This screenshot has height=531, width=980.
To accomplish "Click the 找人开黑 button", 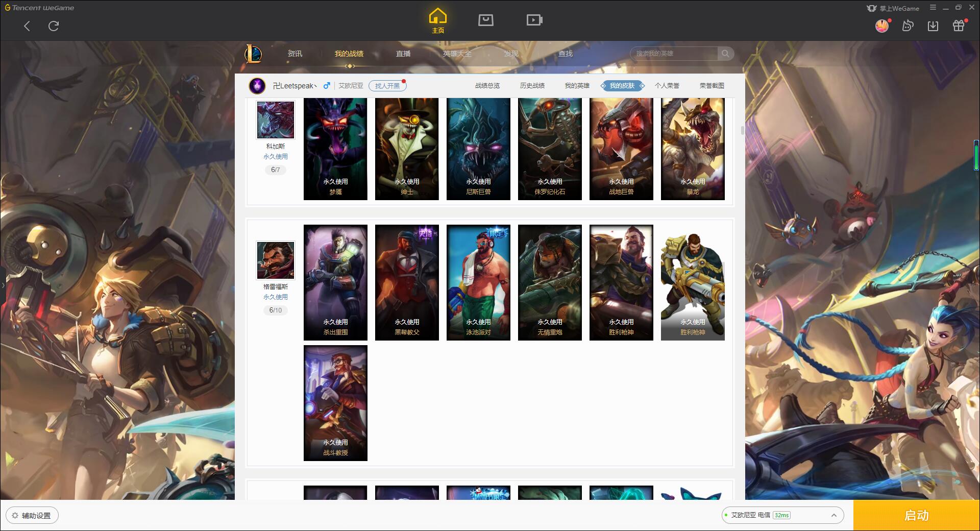I will pos(387,86).
